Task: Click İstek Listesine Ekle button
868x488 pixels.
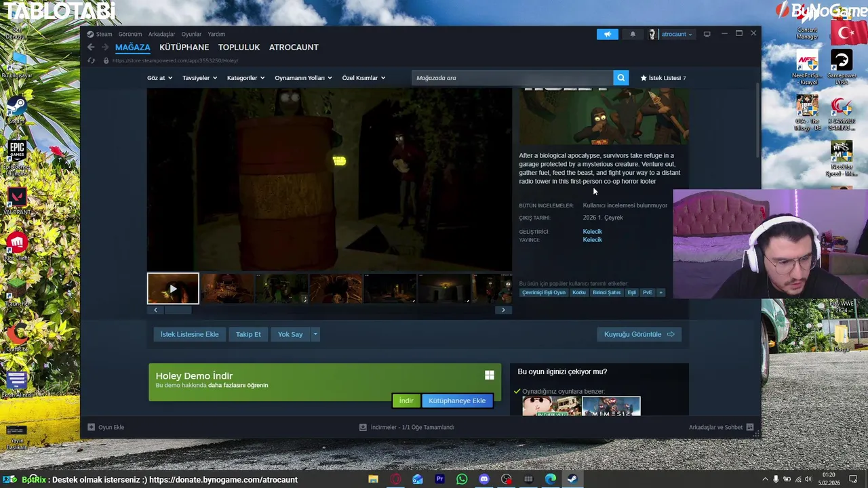Action: tap(189, 334)
